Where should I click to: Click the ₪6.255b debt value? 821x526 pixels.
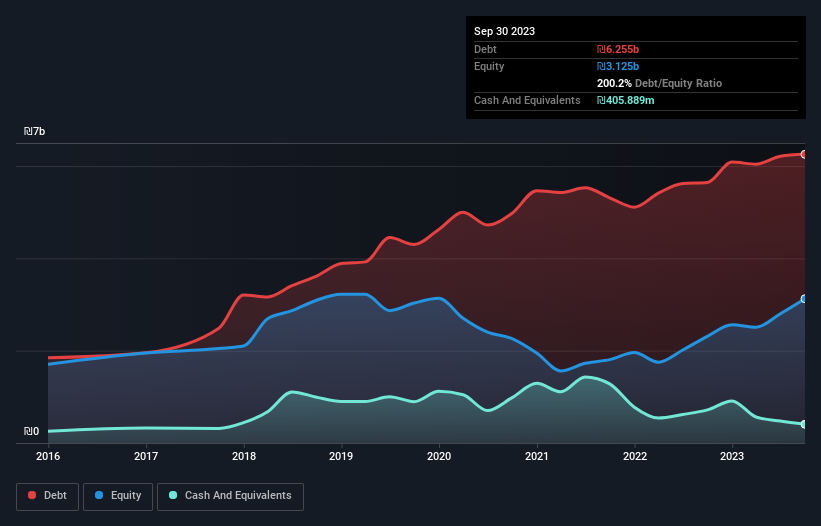point(618,49)
